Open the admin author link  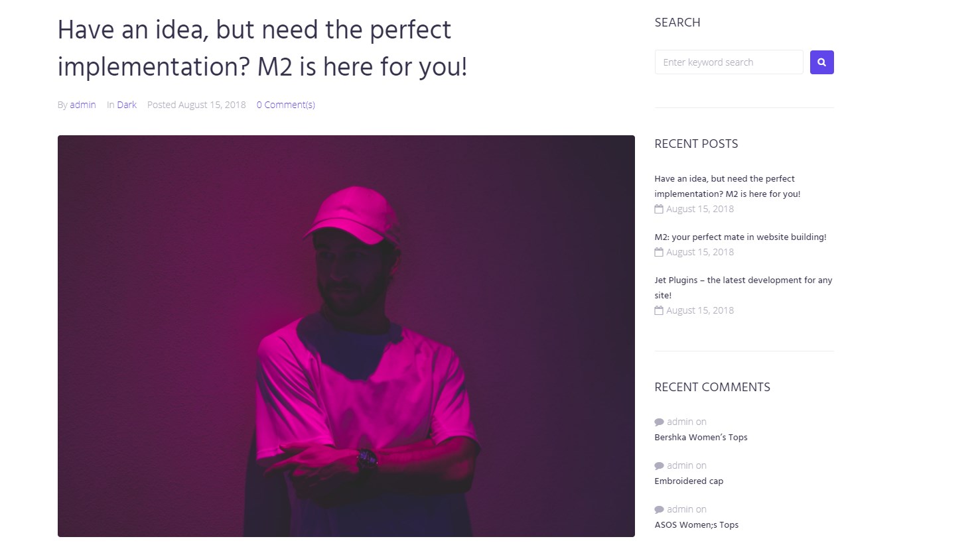coord(83,105)
